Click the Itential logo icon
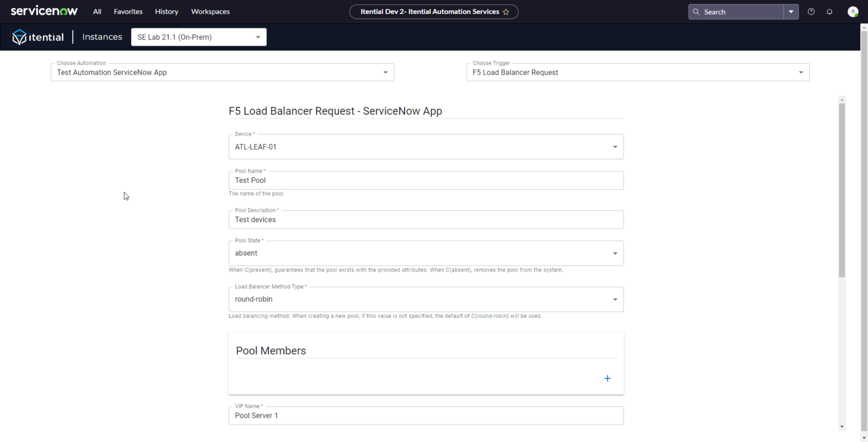The width and height of the screenshot is (868, 442). pos(18,37)
